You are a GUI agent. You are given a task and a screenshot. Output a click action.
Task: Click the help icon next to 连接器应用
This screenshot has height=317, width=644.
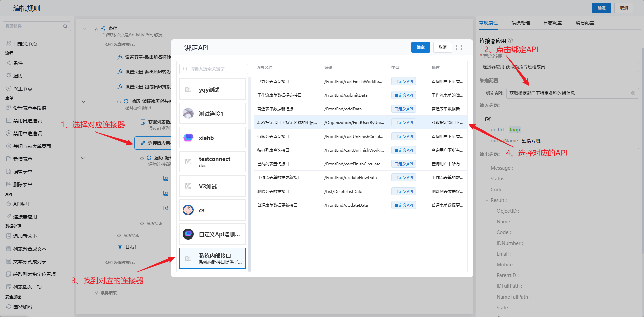click(x=511, y=40)
